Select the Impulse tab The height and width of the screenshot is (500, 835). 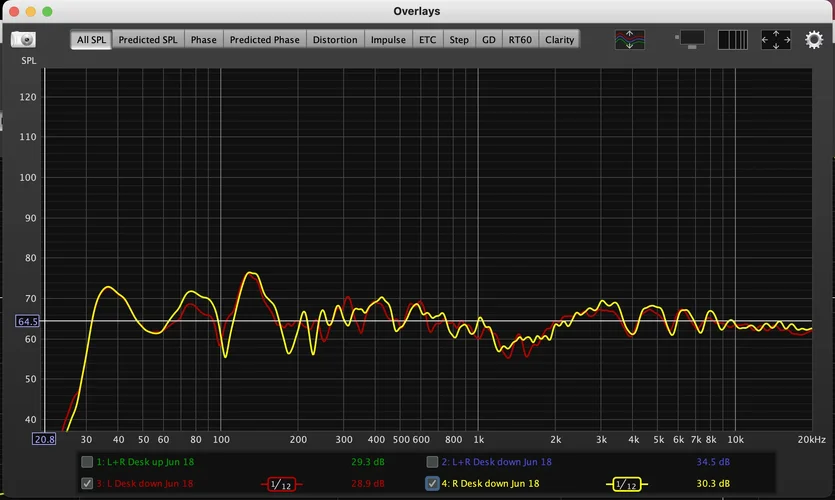[x=388, y=40]
